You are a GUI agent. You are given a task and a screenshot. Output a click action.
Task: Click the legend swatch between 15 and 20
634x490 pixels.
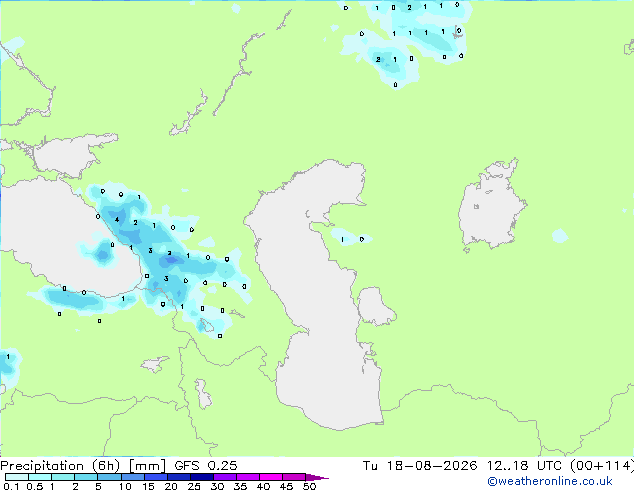pos(155,477)
